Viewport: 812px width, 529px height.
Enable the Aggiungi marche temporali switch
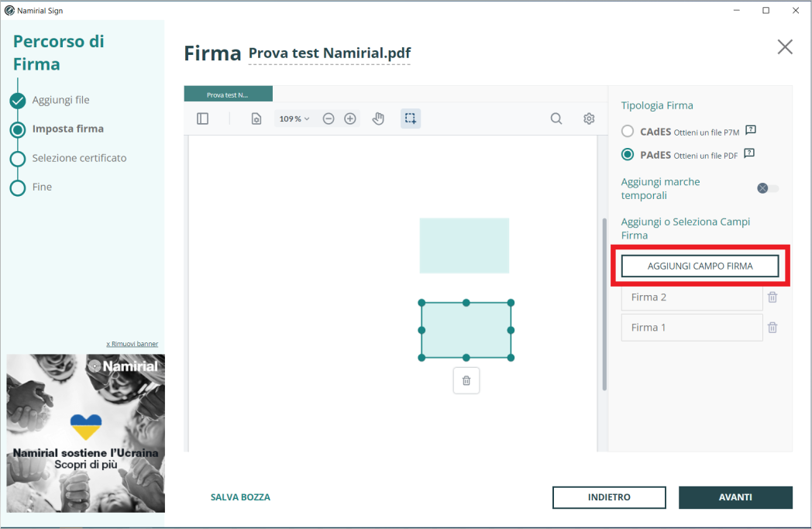[768, 188]
